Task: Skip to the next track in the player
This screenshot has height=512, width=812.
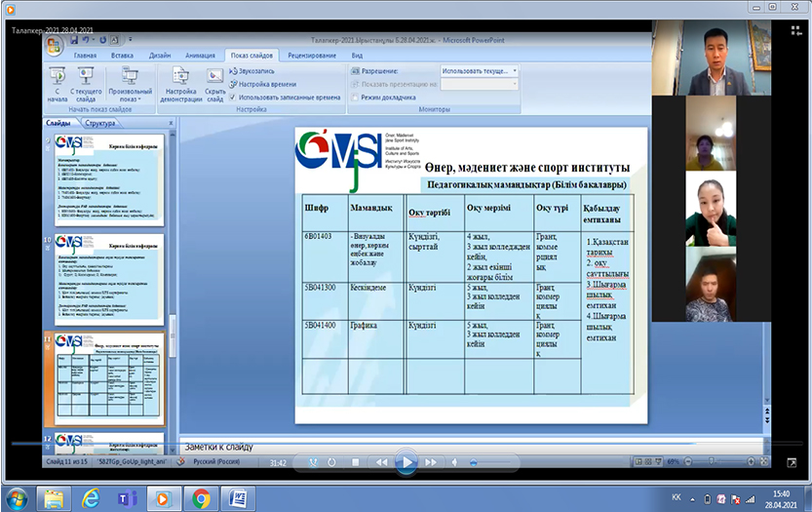Action: 431,462
